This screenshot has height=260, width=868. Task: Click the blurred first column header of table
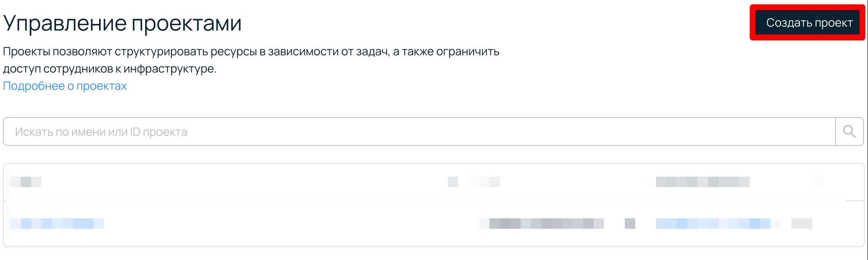click(26, 182)
